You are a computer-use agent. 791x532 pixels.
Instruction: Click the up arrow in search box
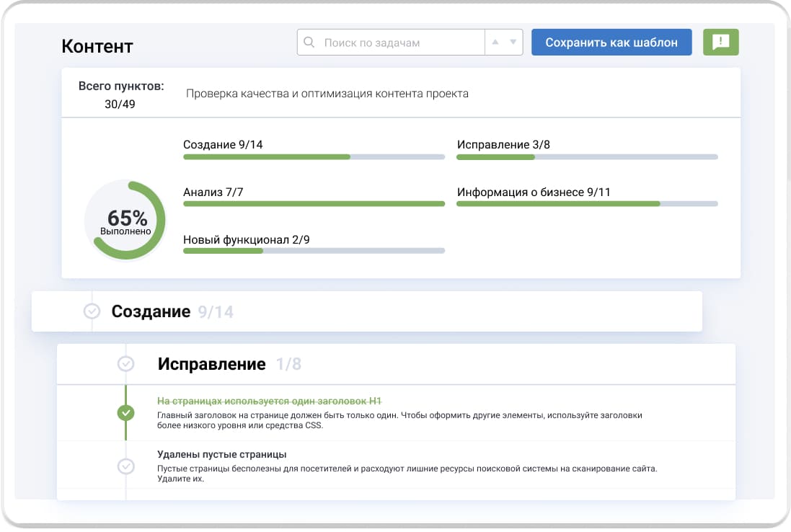(x=495, y=43)
